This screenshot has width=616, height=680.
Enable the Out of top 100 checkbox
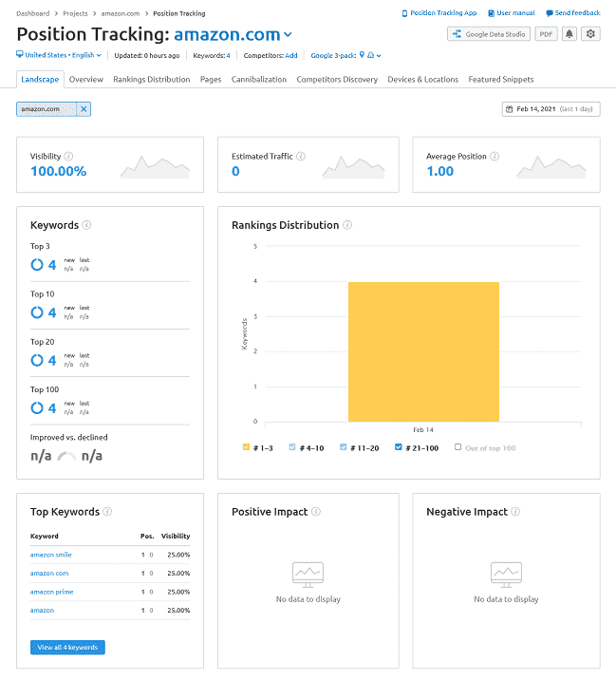tap(457, 447)
